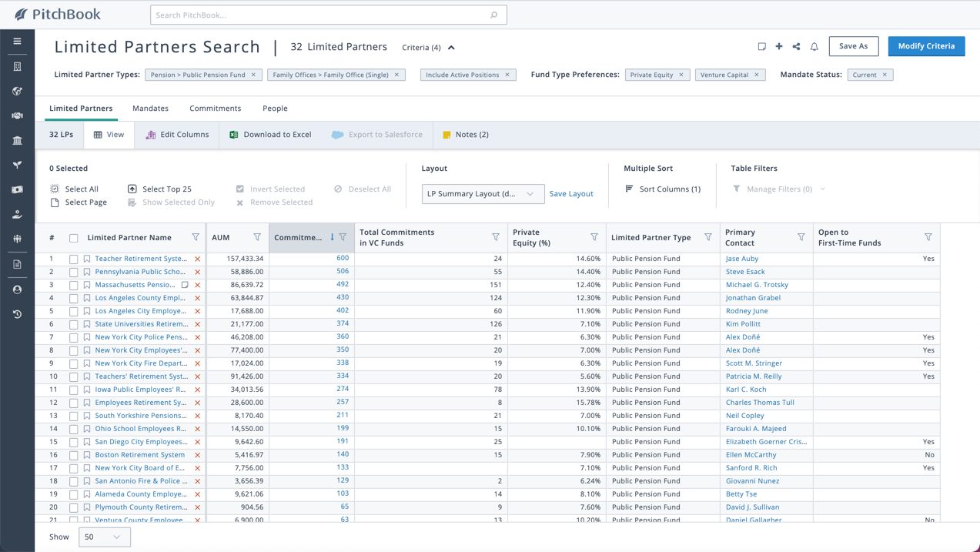Open Sort Columns (1)
The height and width of the screenshot is (552, 980).
[x=663, y=189]
